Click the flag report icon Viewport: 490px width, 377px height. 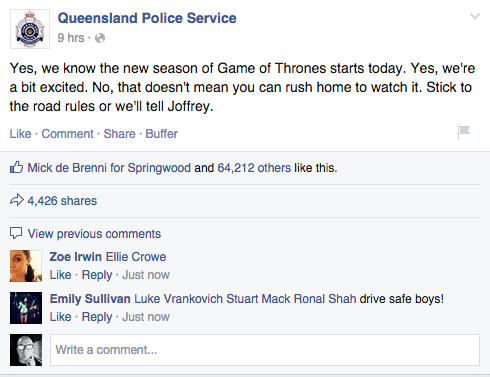[x=463, y=132]
